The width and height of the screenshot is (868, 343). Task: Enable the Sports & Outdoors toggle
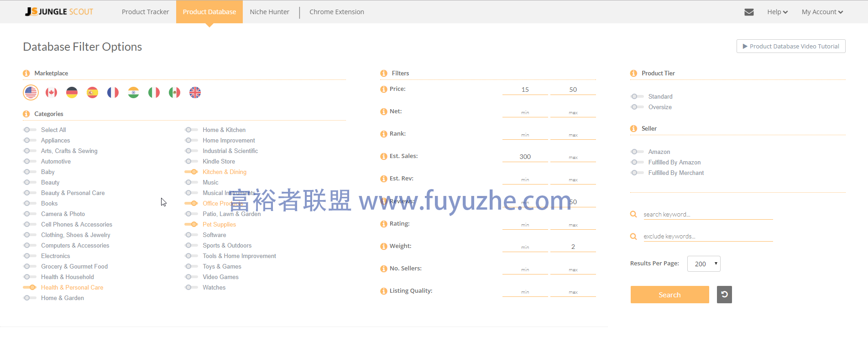(x=191, y=245)
